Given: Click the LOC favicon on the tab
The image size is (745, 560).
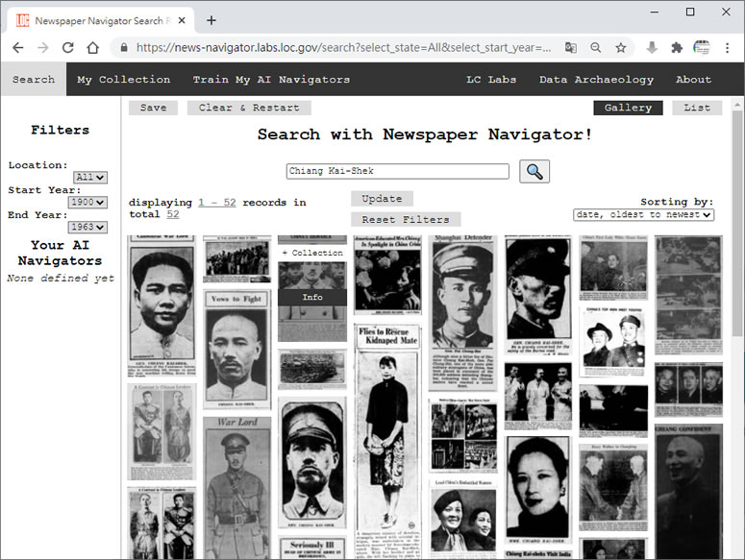Looking at the screenshot, I should (x=23, y=20).
